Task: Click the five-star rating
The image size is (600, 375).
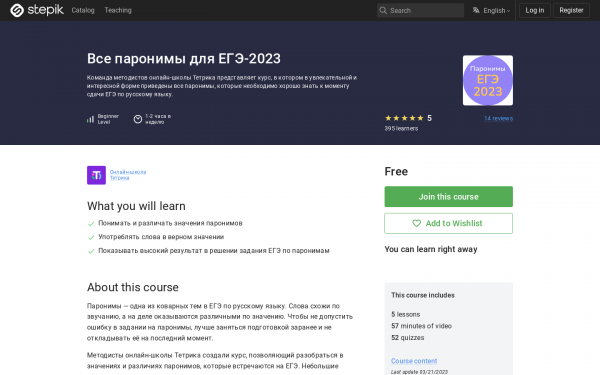Action: pyautogui.click(x=404, y=118)
